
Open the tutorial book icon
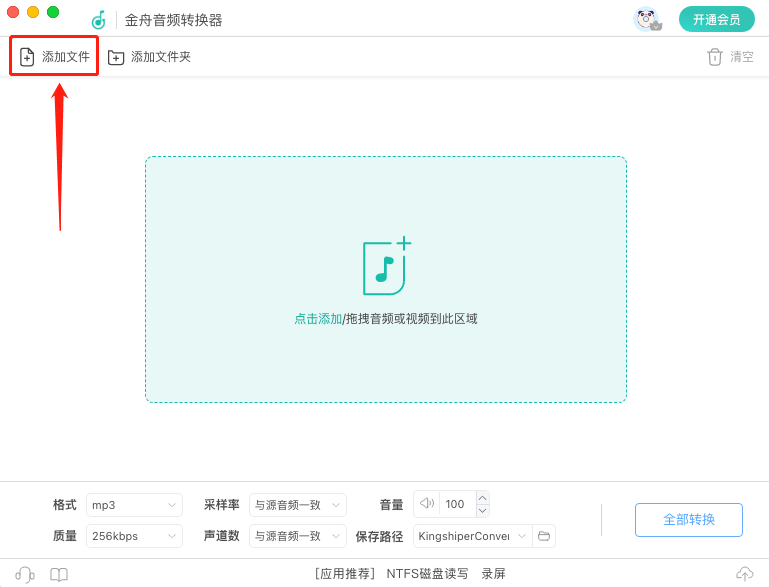[59, 574]
